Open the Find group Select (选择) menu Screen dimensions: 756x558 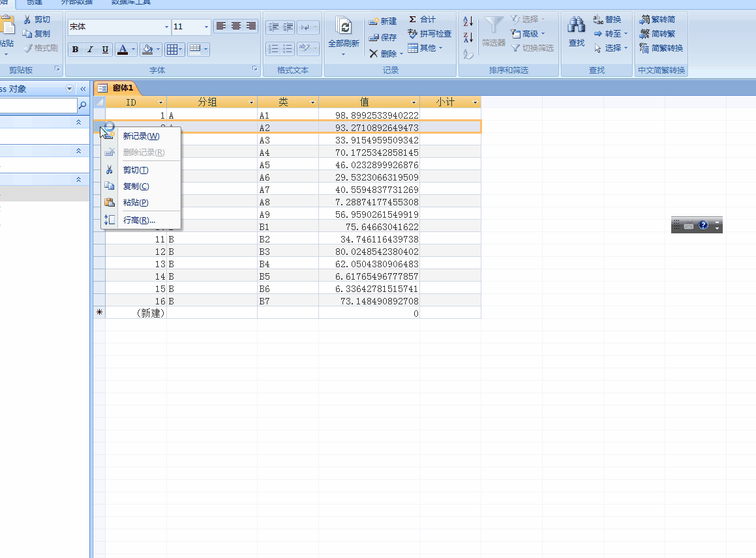[x=611, y=48]
